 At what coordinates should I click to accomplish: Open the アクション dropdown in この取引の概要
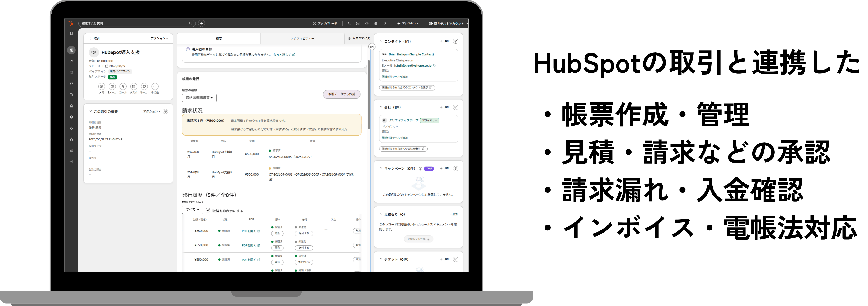tap(152, 111)
